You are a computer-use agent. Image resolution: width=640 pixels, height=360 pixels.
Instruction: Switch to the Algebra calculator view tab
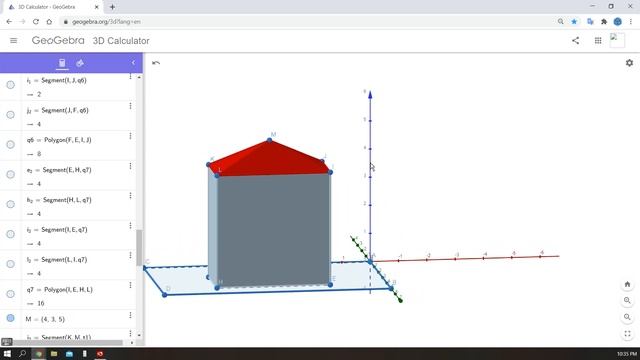tap(62, 63)
